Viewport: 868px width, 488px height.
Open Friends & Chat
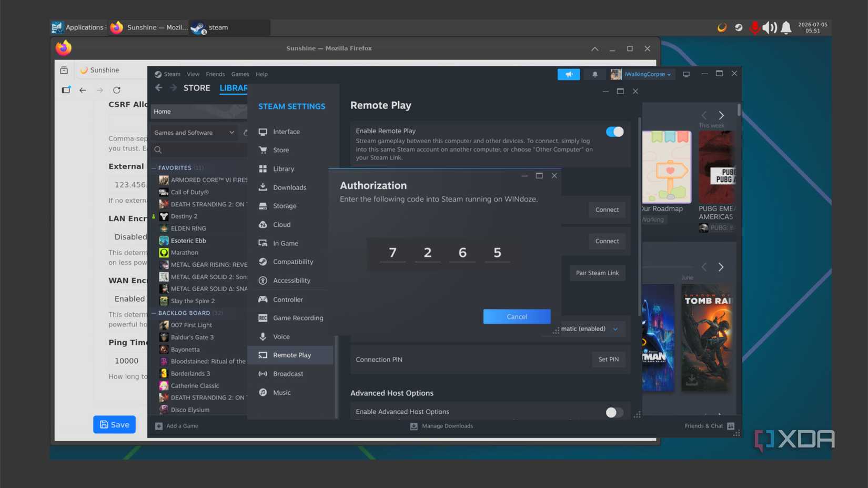click(x=709, y=426)
